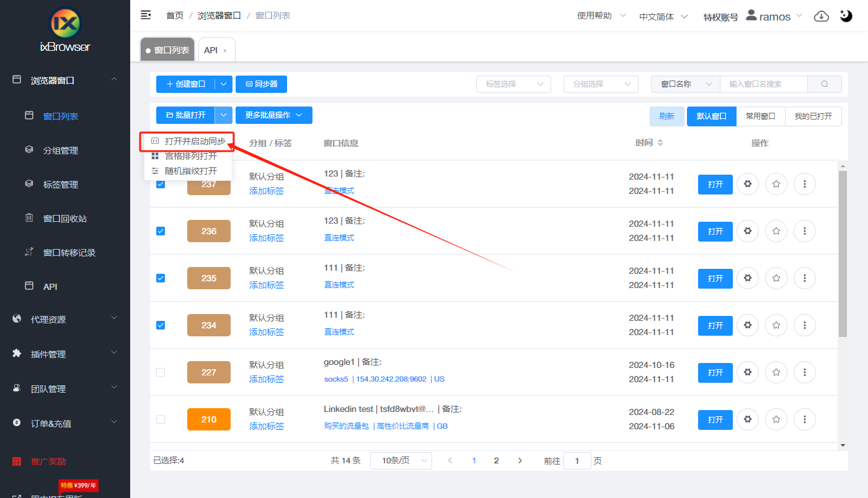Toggle dark mode moon icon
This screenshot has width=868, height=498.
pos(846,16)
